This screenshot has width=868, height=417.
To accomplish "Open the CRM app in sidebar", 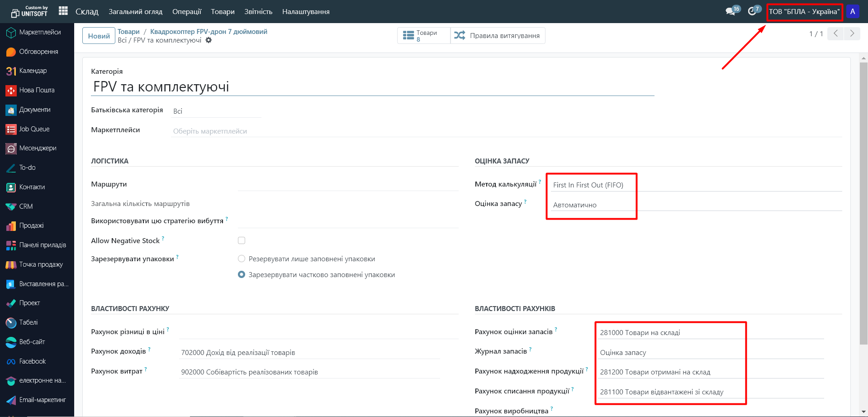I will pos(26,206).
